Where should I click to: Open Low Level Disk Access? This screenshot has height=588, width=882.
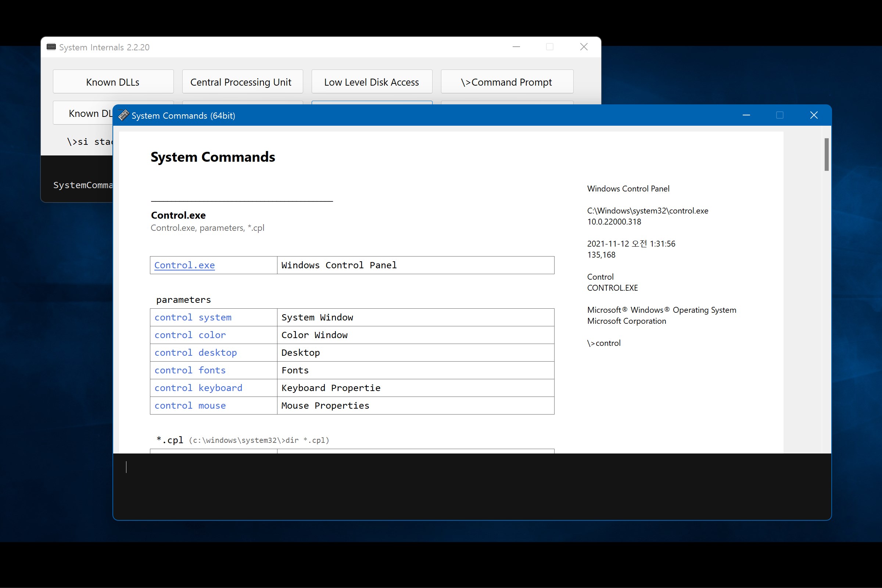click(372, 82)
